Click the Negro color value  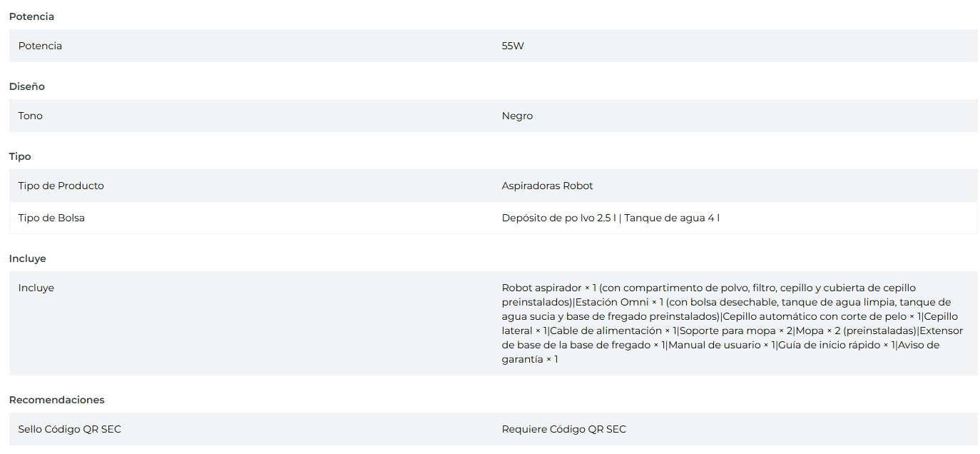(517, 116)
